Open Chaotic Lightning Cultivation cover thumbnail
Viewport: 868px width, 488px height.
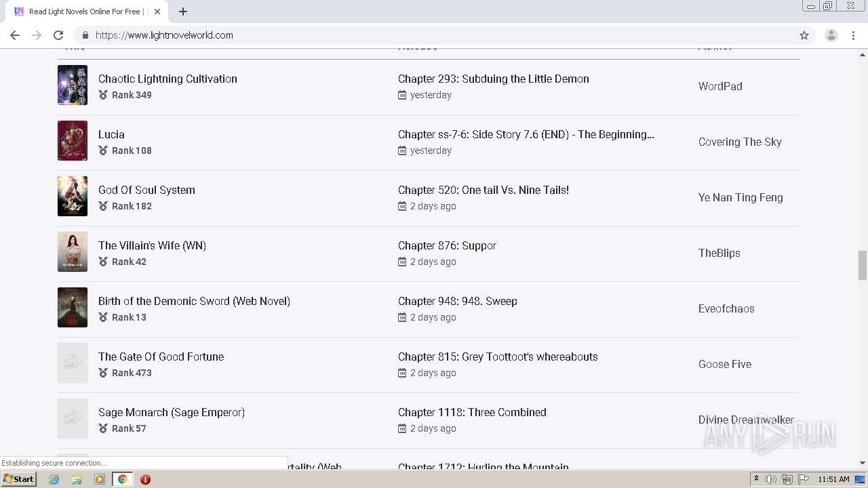point(73,85)
